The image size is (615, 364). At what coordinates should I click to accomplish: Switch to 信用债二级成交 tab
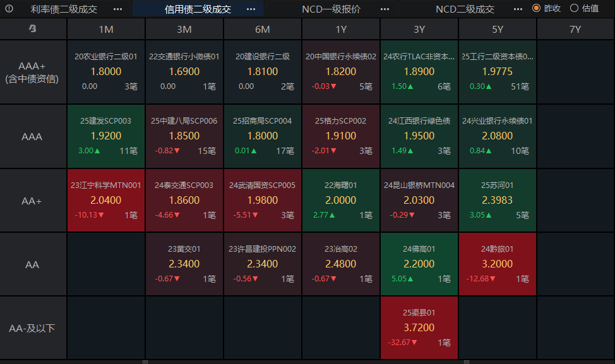coord(198,9)
